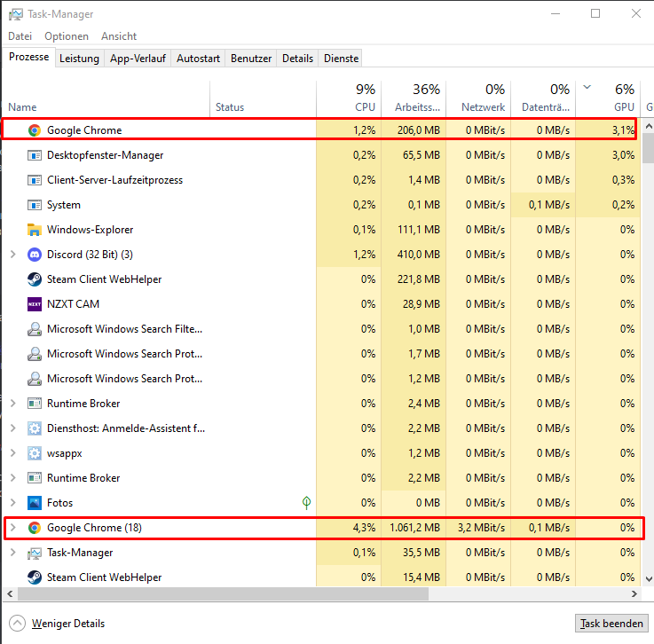Sort by the Netzwerk column header

coord(478,98)
